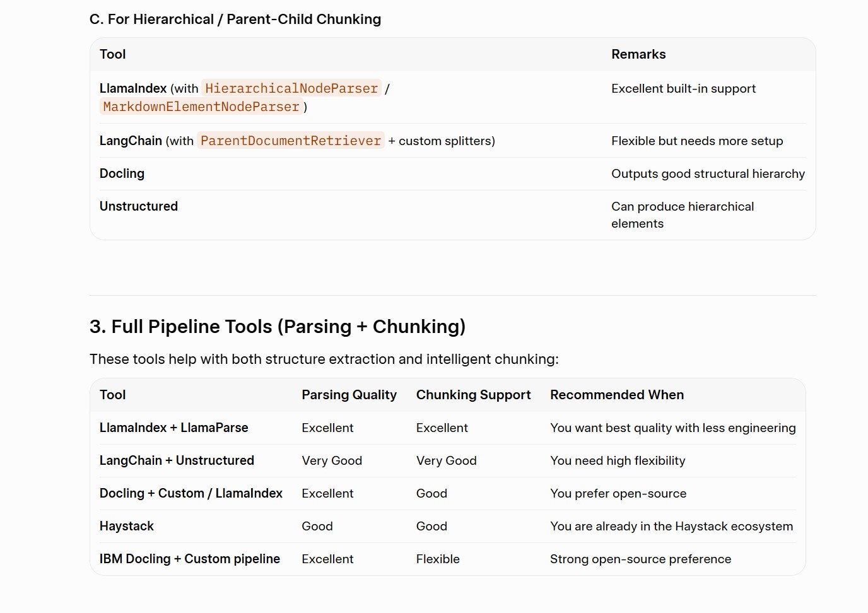Click 'You prefer open-source' cell
Viewport: 868px width, 613px height.
pos(618,493)
